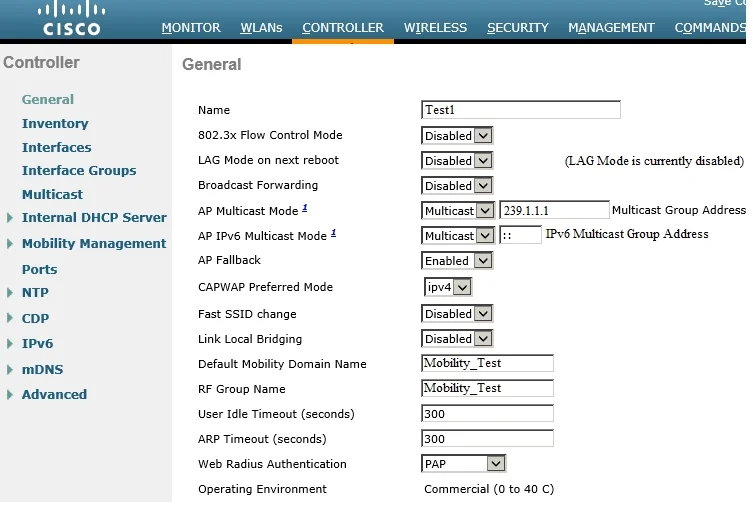Click the 'Commercial (0 to 40 C)' text
This screenshot has width=753, height=505.
coord(489,489)
